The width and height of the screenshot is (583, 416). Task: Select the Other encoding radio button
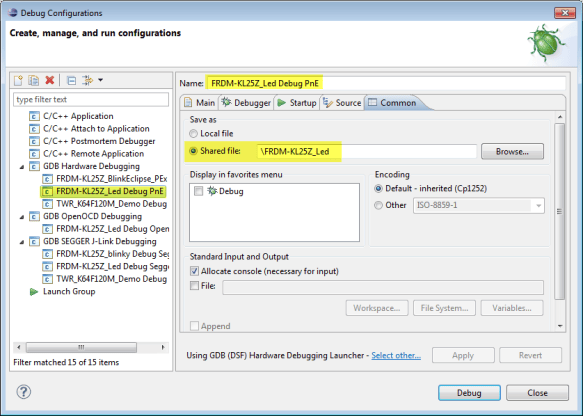(x=378, y=205)
